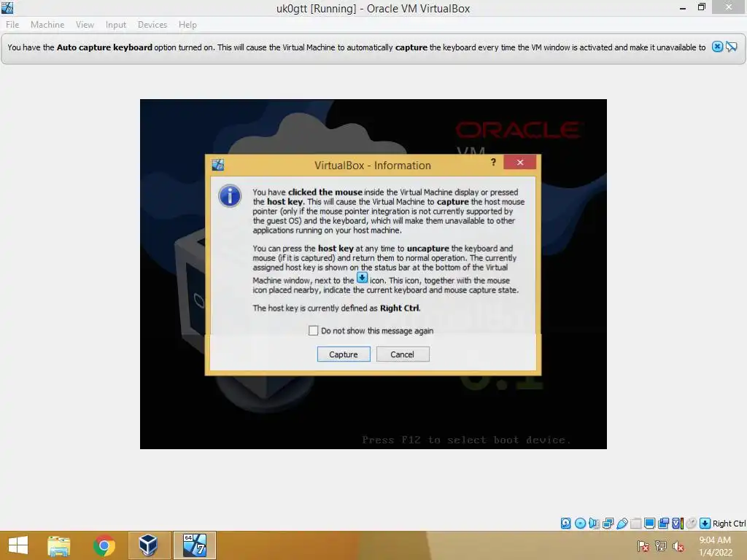This screenshot has width=747, height=560.
Task: Minimize the VirtualBox VM window
Action: coord(683,7)
